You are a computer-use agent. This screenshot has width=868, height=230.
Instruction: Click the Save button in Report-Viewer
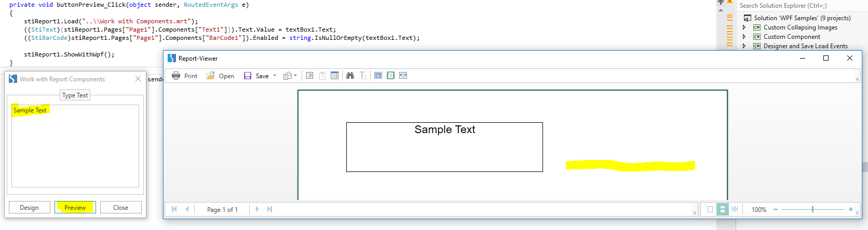256,76
